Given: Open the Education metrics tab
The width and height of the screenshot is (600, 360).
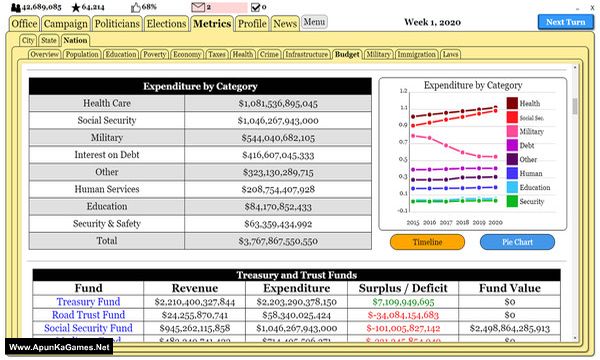Looking at the screenshot, I should coord(121,54).
